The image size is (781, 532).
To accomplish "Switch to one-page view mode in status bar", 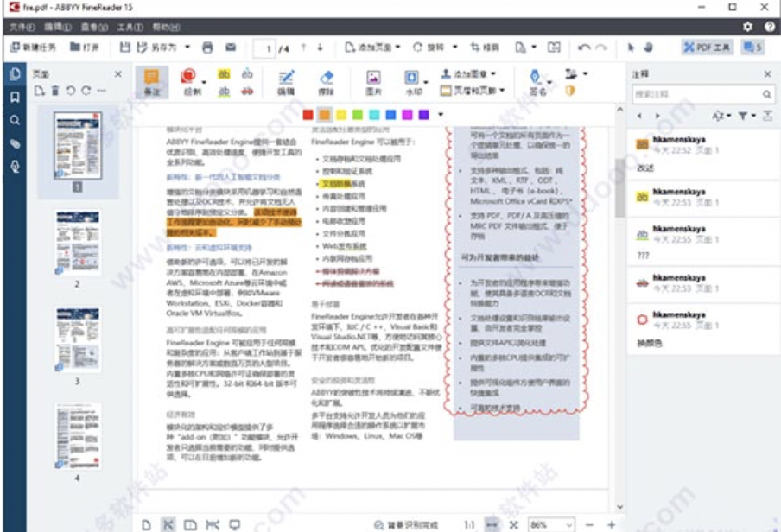I will pos(147,525).
